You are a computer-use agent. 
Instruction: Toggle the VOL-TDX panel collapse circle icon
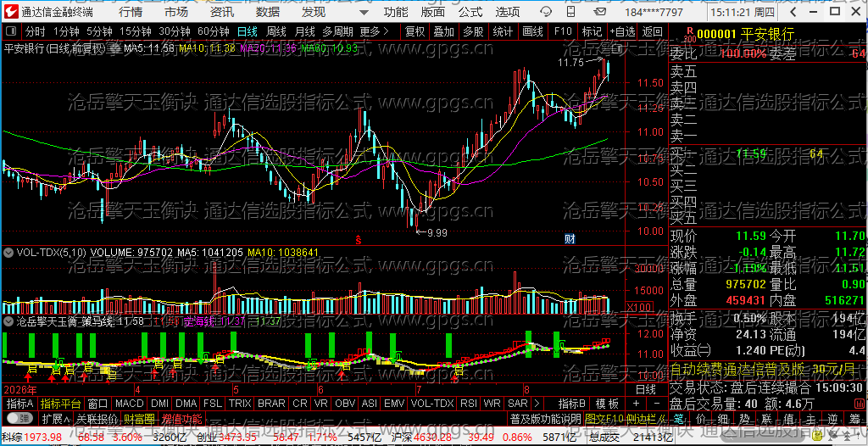tap(8, 252)
